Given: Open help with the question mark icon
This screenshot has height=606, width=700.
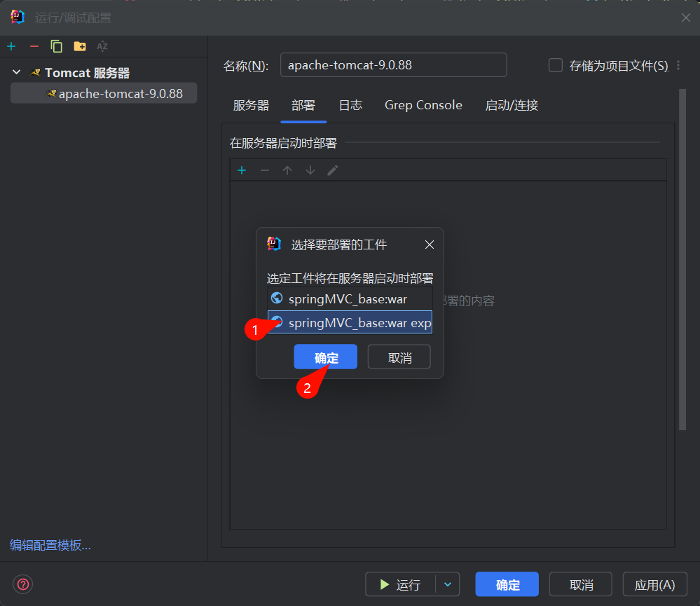Looking at the screenshot, I should pos(23,584).
